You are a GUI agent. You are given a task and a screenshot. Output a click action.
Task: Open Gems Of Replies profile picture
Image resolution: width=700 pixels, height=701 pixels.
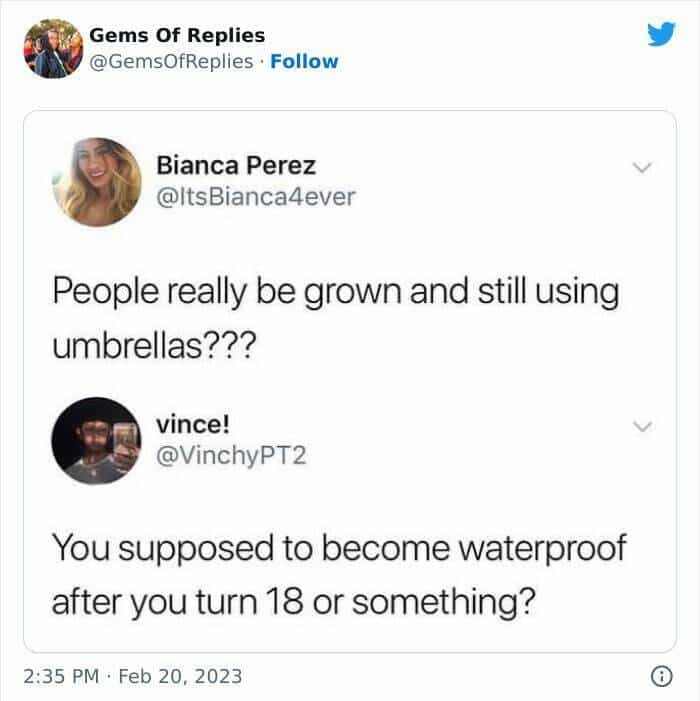click(x=53, y=49)
